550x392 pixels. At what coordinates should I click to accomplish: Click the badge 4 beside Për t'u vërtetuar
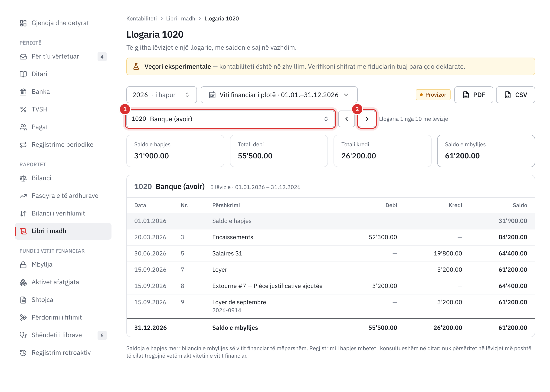point(102,57)
